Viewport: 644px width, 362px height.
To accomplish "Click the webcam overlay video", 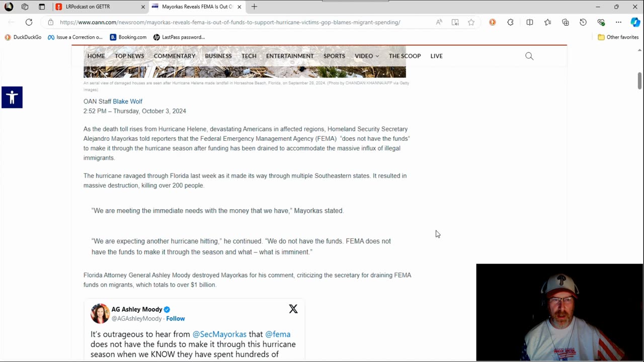I will [559, 312].
